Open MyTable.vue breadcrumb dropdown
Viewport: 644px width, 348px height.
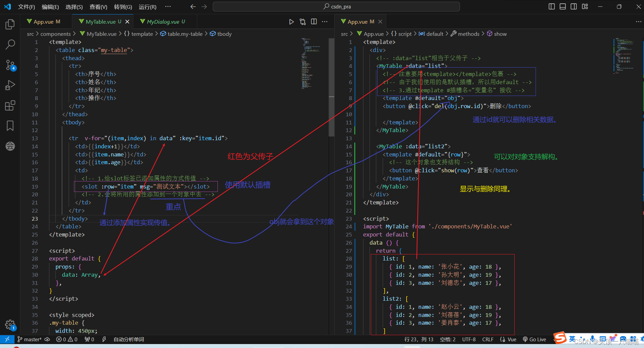tap(98, 34)
